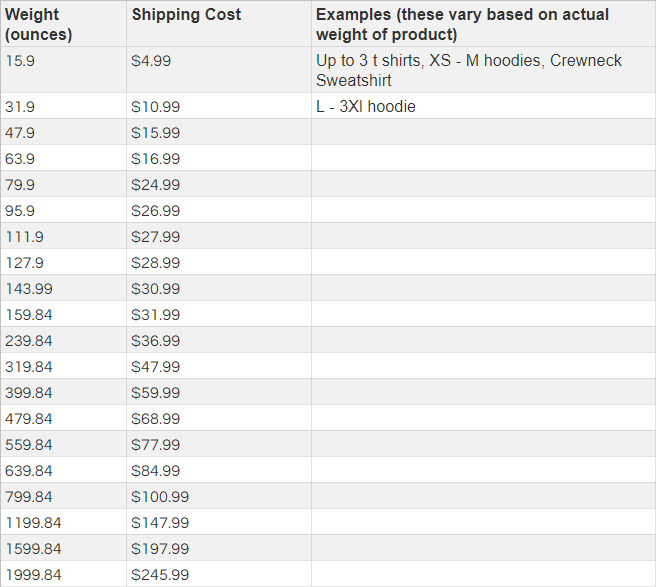This screenshot has height=587, width=656.
Task: Click the $245.99 shipping cost
Action: (160, 574)
